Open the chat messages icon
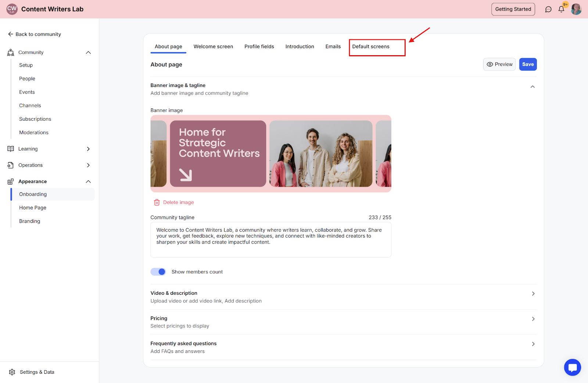Screen dimensions: 588x383 (x=548, y=9)
